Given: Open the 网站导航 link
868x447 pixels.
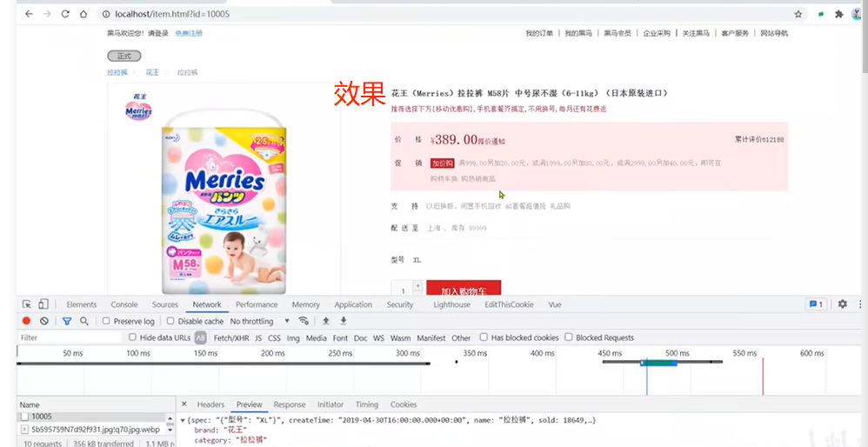Looking at the screenshot, I should point(774,33).
